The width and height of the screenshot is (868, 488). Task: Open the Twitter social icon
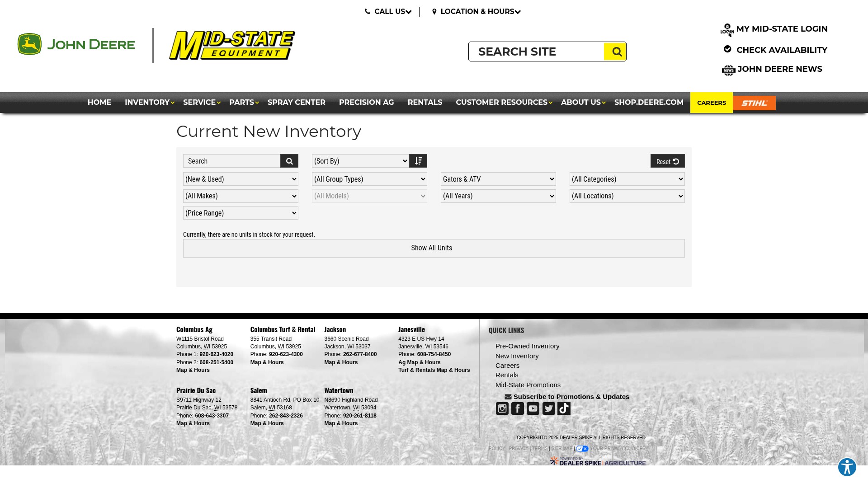click(x=549, y=408)
